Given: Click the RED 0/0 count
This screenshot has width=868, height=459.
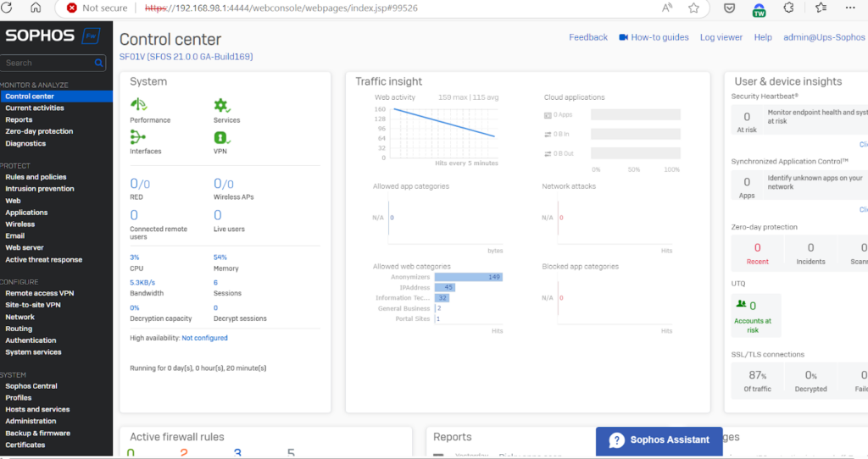Looking at the screenshot, I should point(140,183).
